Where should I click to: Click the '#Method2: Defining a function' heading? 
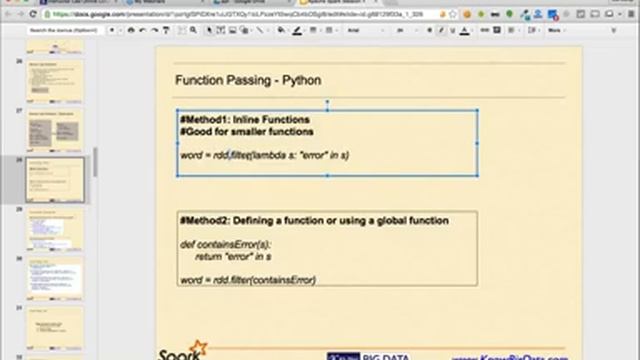coord(314,220)
